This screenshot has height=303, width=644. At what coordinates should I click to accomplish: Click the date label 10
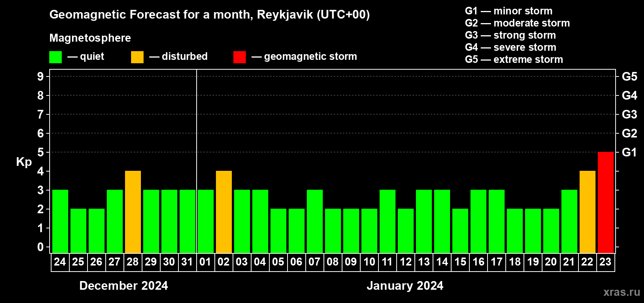point(369,262)
